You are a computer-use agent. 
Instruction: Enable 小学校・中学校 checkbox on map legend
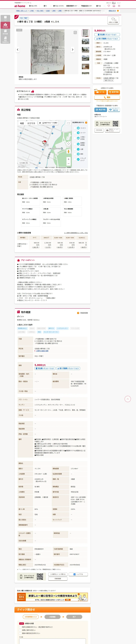[x=75, y=138]
